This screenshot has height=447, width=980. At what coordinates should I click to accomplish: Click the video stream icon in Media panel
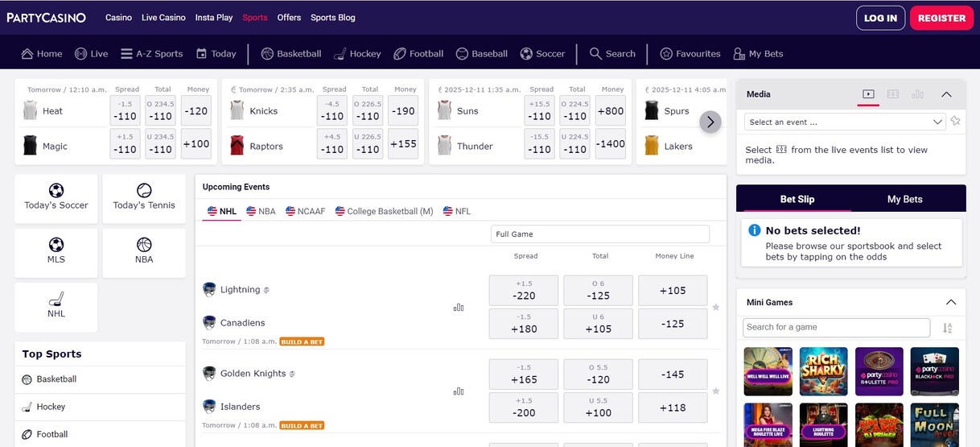pos(867,94)
